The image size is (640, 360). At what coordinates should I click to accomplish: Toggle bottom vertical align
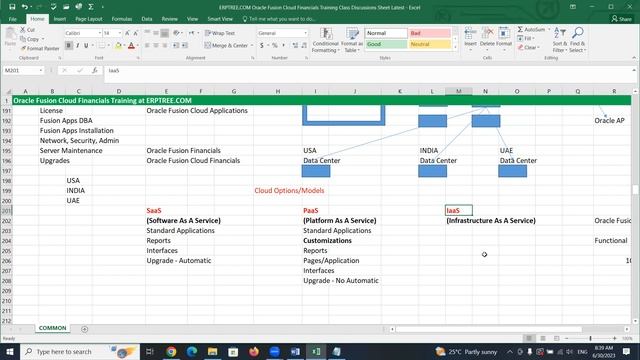click(x=164, y=33)
